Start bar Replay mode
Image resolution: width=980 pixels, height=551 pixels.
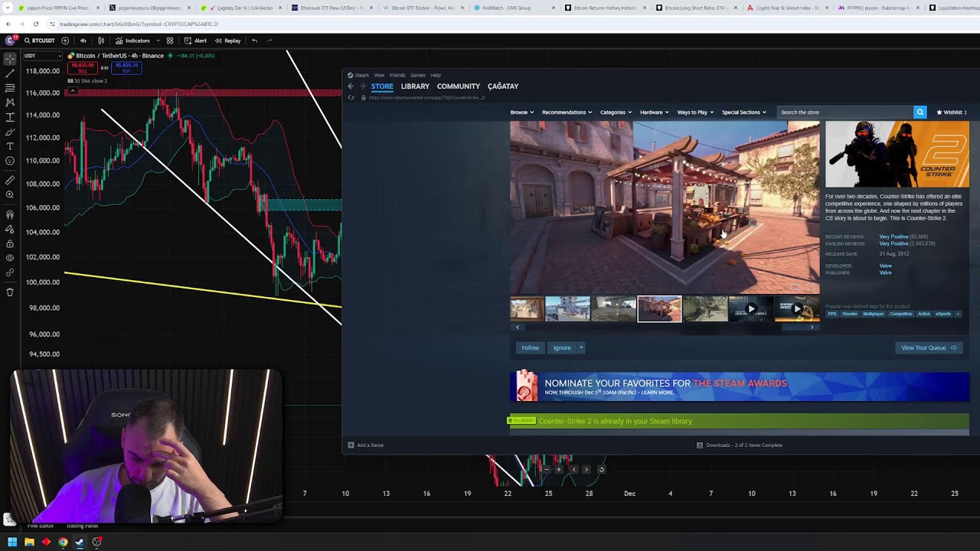coord(228,41)
